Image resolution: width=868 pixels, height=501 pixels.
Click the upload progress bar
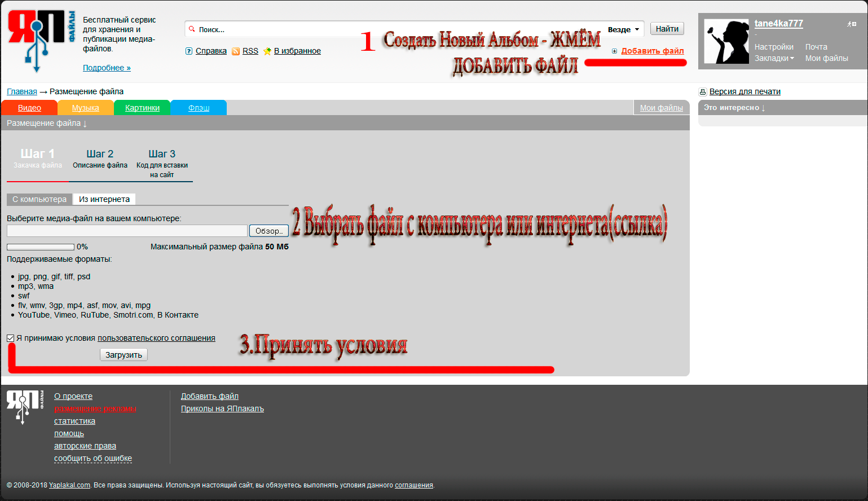point(41,247)
